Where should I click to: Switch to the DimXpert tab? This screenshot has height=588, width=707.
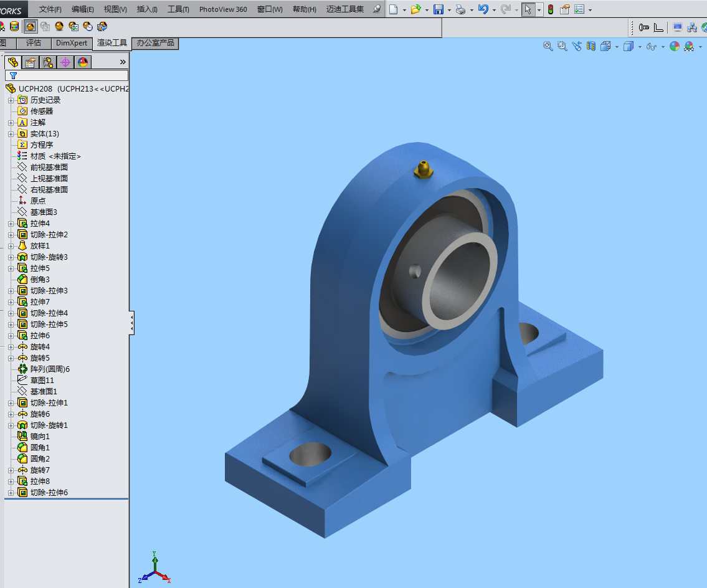[72, 43]
